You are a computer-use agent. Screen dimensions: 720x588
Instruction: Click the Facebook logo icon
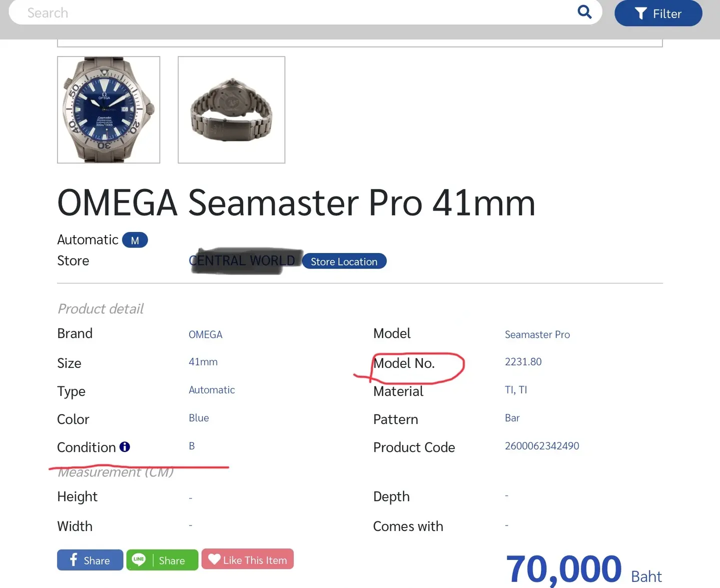74,559
